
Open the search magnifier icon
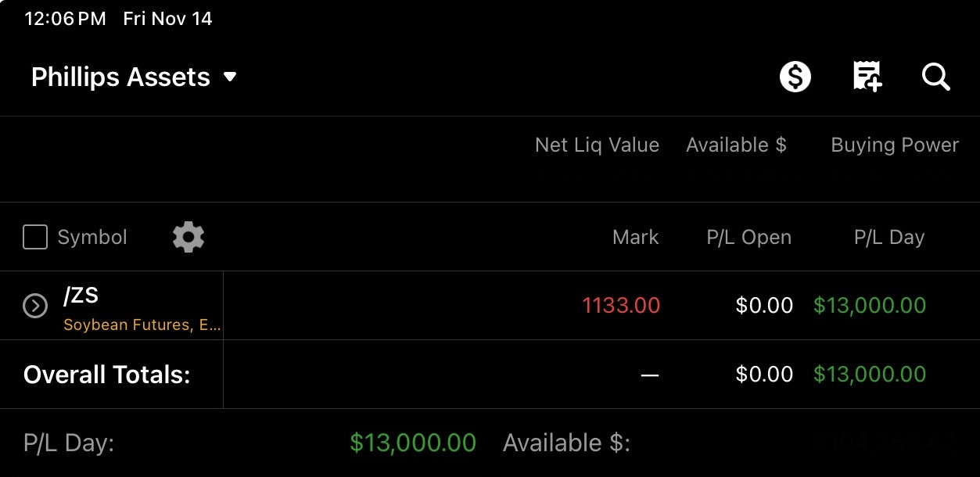(935, 77)
